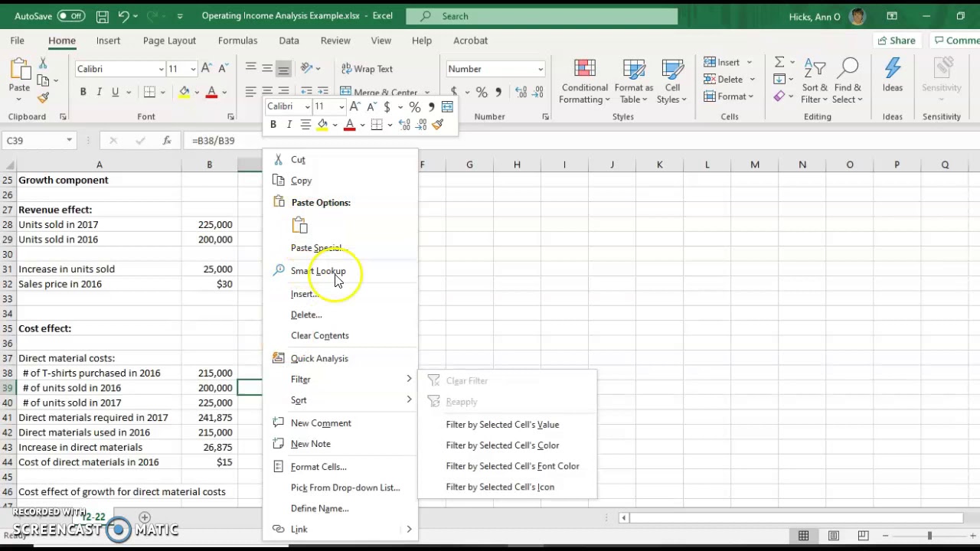Choose Define Name in context menu

(319, 509)
